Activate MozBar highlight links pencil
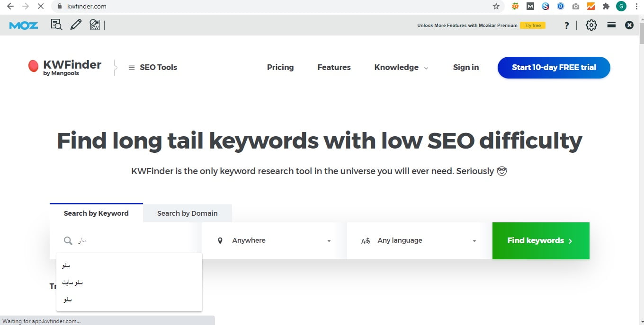644x325 pixels. [76, 25]
